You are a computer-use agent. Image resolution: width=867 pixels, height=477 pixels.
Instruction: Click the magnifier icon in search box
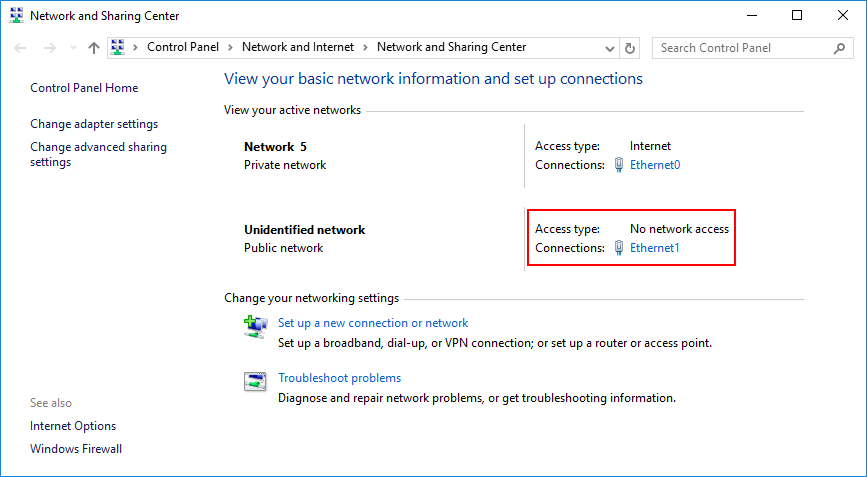click(839, 47)
